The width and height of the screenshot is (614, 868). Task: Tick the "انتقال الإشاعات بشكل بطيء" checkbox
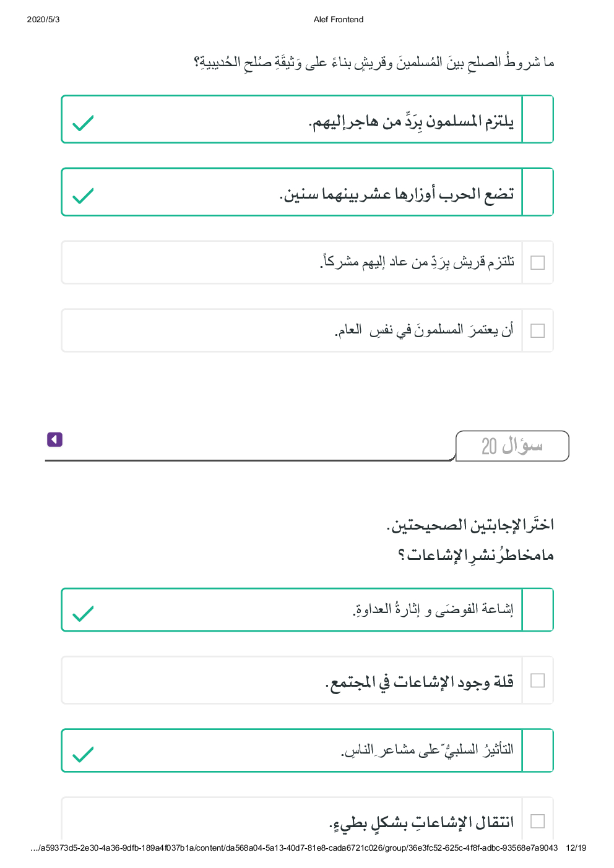tap(537, 821)
